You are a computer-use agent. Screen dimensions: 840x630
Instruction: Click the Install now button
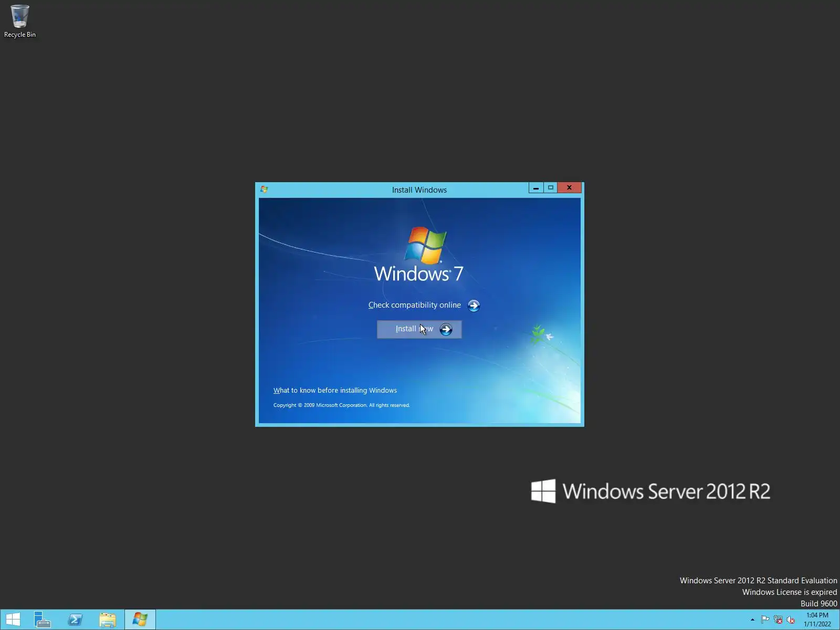point(419,329)
